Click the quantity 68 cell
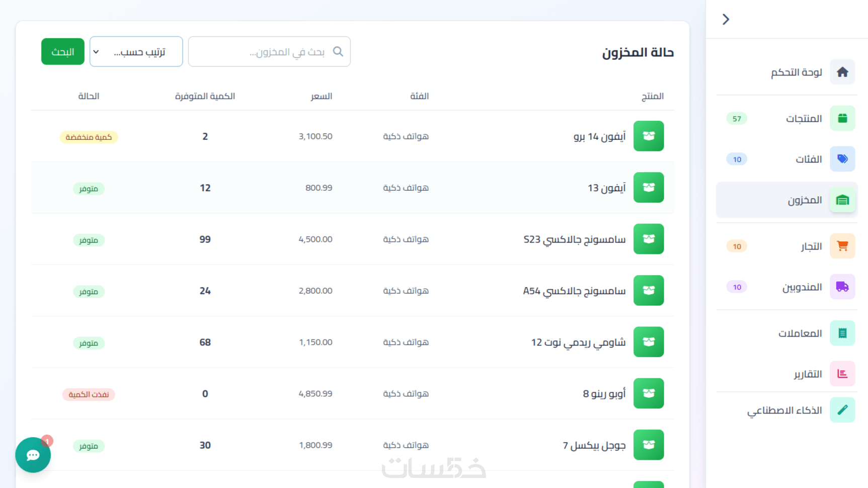The width and height of the screenshot is (868, 488). [205, 342]
